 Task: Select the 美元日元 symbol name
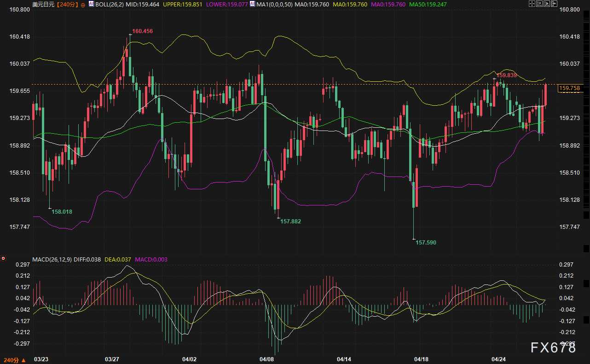pyautogui.click(x=43, y=5)
